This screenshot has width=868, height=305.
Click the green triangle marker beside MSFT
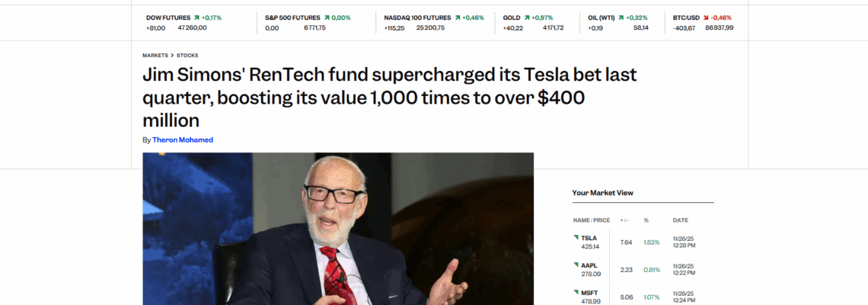point(576,291)
